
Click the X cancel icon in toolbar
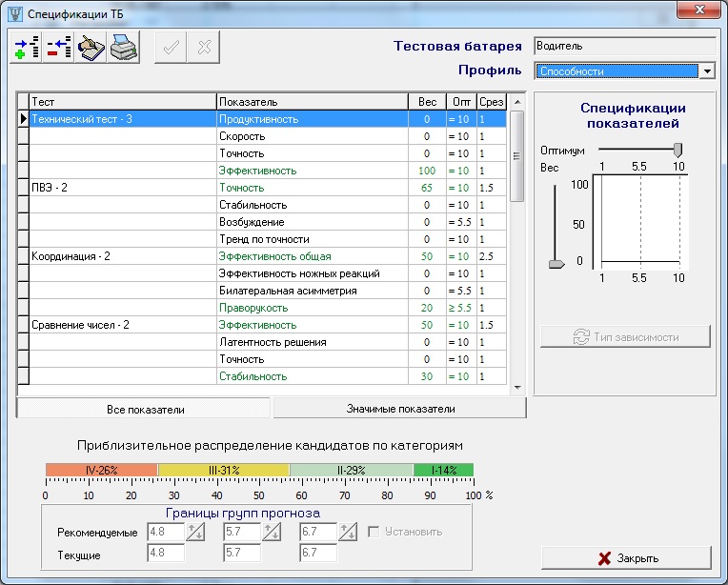point(204,49)
